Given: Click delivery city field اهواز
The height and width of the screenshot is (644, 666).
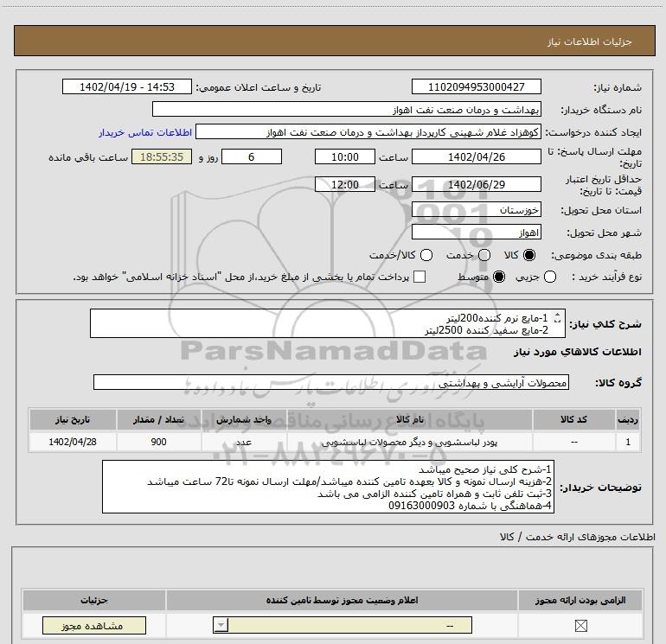Looking at the screenshot, I should point(476,232).
